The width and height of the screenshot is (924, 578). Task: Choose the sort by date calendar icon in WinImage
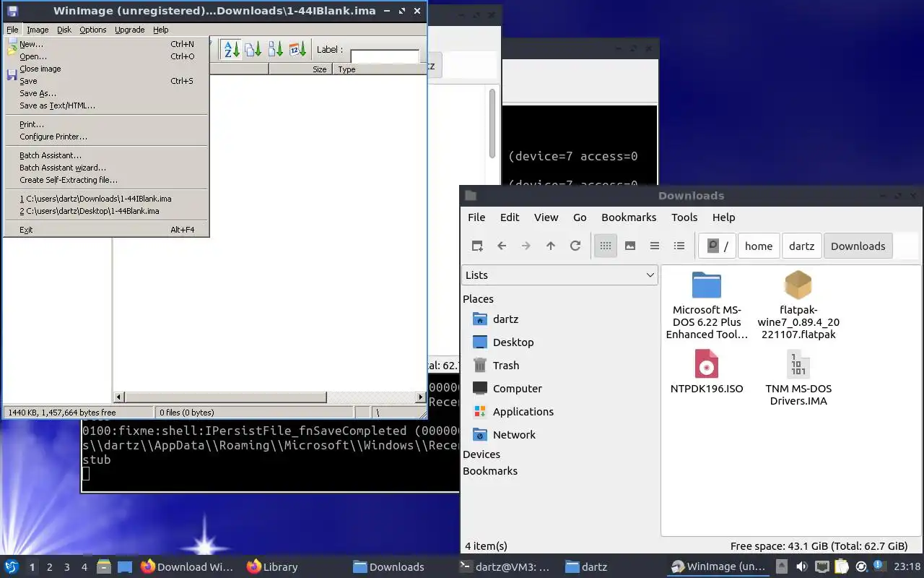pos(298,49)
